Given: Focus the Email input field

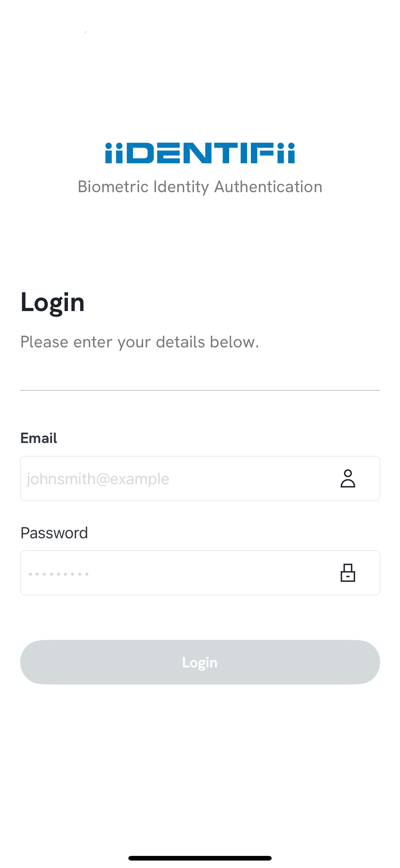Looking at the screenshot, I should 200,478.
